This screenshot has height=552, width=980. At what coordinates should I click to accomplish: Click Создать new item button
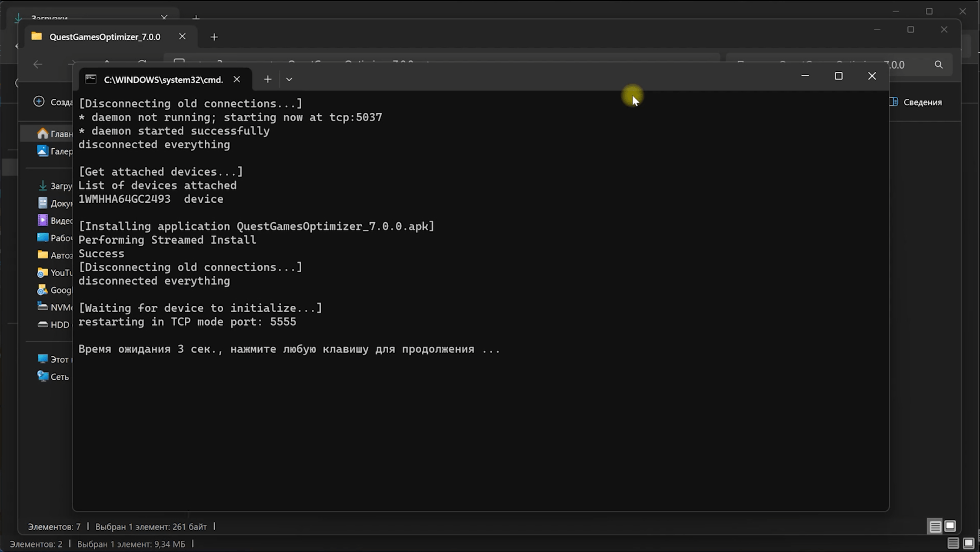pos(53,102)
